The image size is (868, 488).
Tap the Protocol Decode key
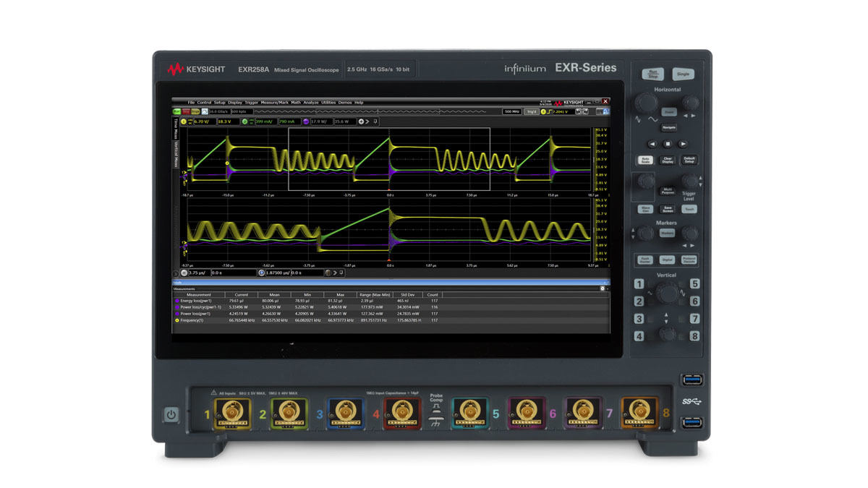(689, 260)
